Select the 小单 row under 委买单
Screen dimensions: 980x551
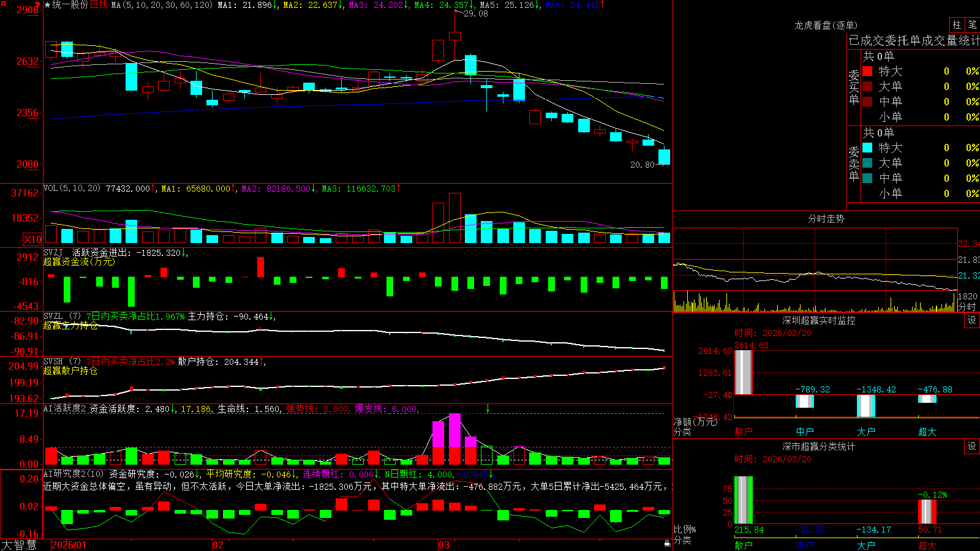921,117
